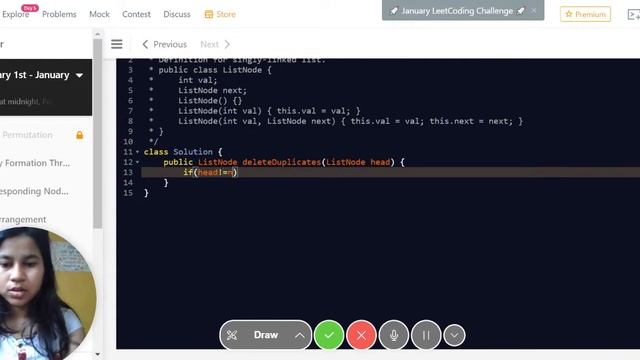Open the Formation Thr... problem entry
Image resolution: width=640 pixels, height=360 pixels.
click(35, 163)
